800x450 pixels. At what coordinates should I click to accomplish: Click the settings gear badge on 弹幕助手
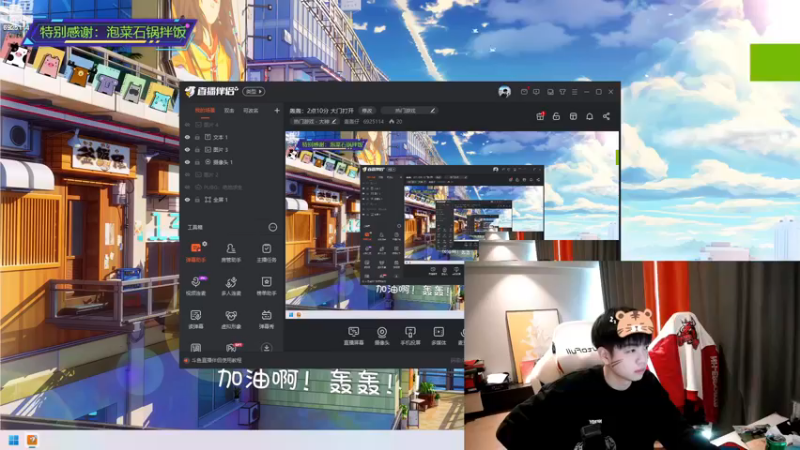tap(205, 244)
